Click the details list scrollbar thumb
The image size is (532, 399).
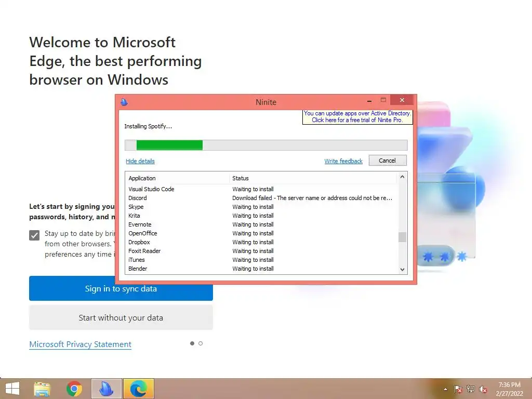pyautogui.click(x=402, y=237)
